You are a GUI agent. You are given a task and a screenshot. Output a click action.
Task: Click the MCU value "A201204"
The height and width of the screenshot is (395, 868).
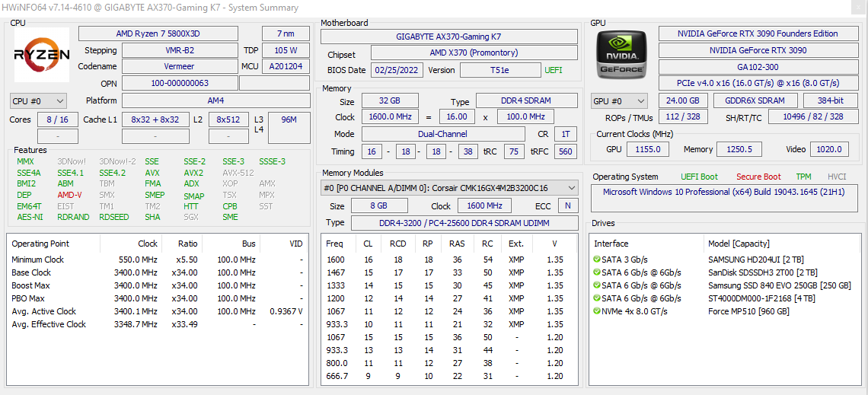point(286,66)
